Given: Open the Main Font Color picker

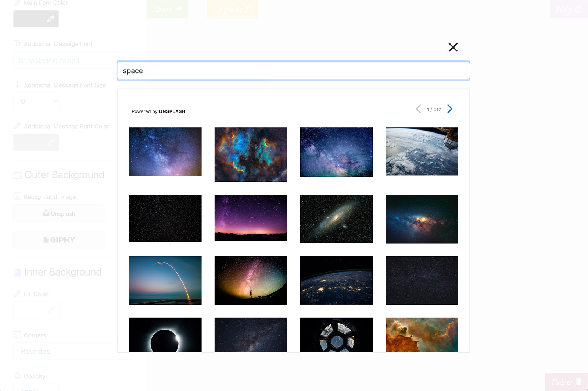Looking at the screenshot, I should tap(36, 19).
